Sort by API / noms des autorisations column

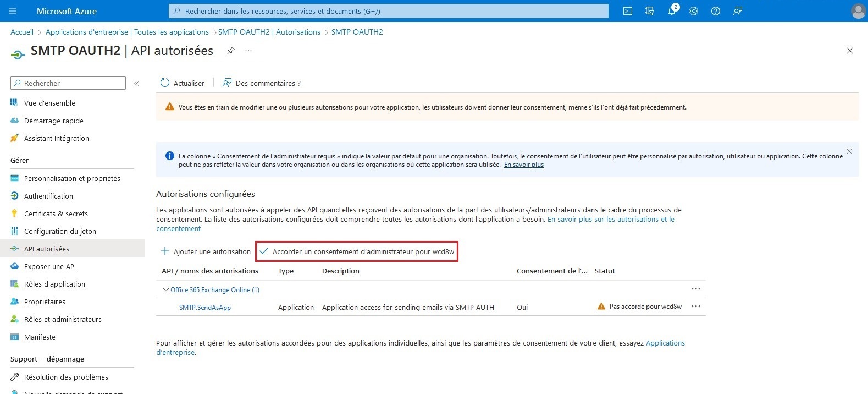click(x=210, y=271)
